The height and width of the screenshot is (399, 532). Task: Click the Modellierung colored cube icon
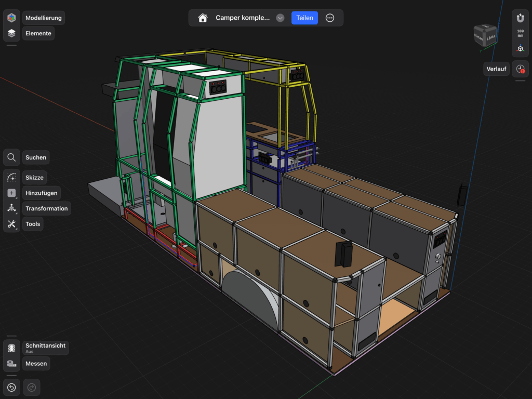(x=11, y=18)
